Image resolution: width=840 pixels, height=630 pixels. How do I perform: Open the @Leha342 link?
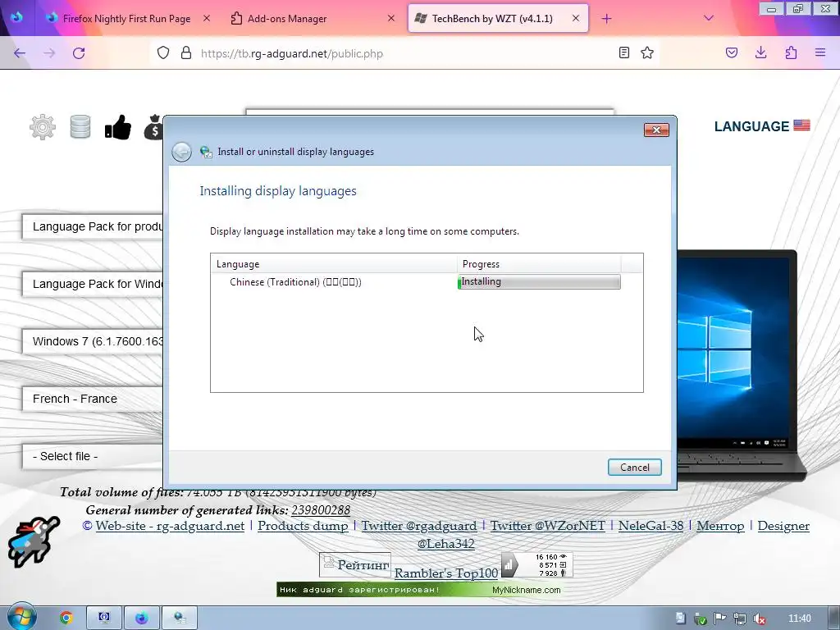pos(445,544)
